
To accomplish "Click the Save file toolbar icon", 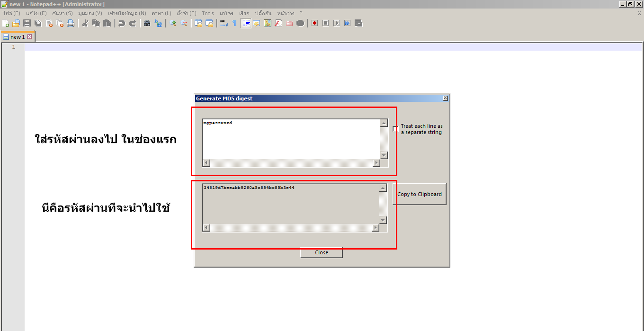I will pos(27,23).
